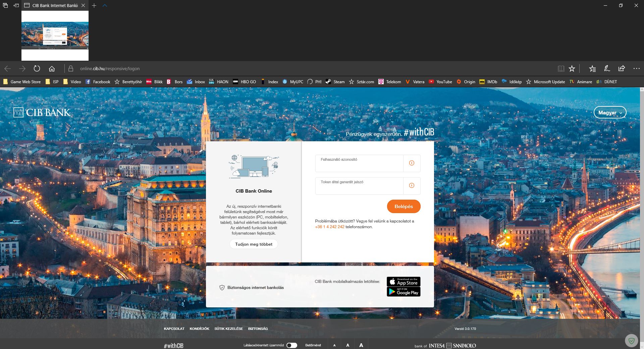
Task: Add this page to favorites star
Action: click(572, 68)
